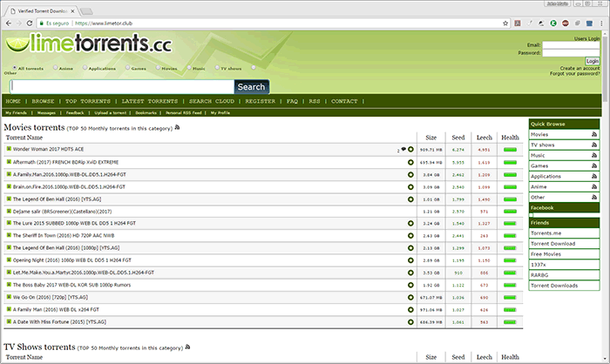610x364 pixels.
Task: Click the limetorrents.cc lime logo
Action: pyautogui.click(x=88, y=43)
